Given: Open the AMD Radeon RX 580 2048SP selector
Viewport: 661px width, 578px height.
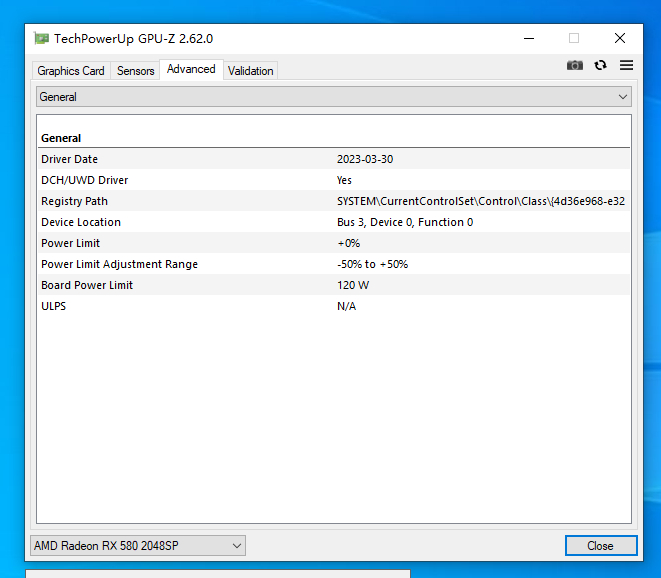Looking at the screenshot, I should pos(138,546).
